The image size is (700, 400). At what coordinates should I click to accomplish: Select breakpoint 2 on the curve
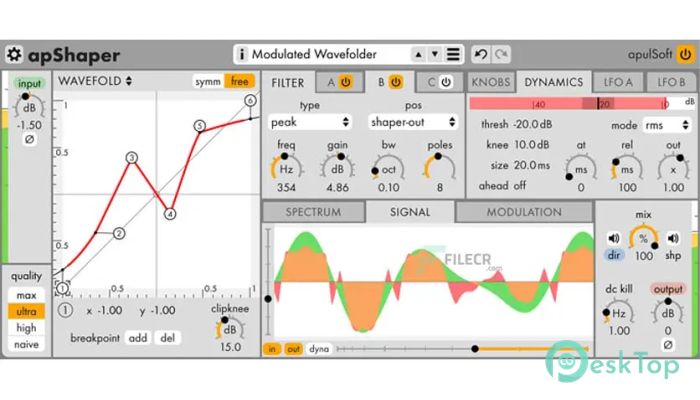tap(119, 233)
